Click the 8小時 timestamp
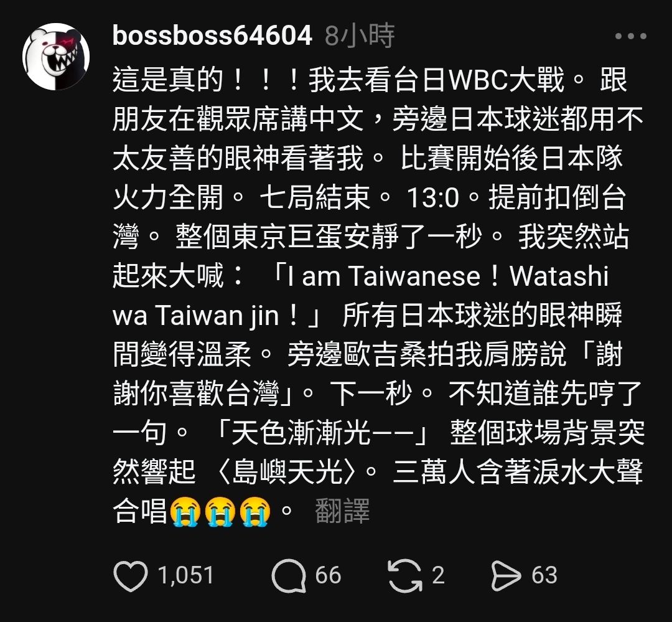672x622 pixels. pyautogui.click(x=360, y=35)
